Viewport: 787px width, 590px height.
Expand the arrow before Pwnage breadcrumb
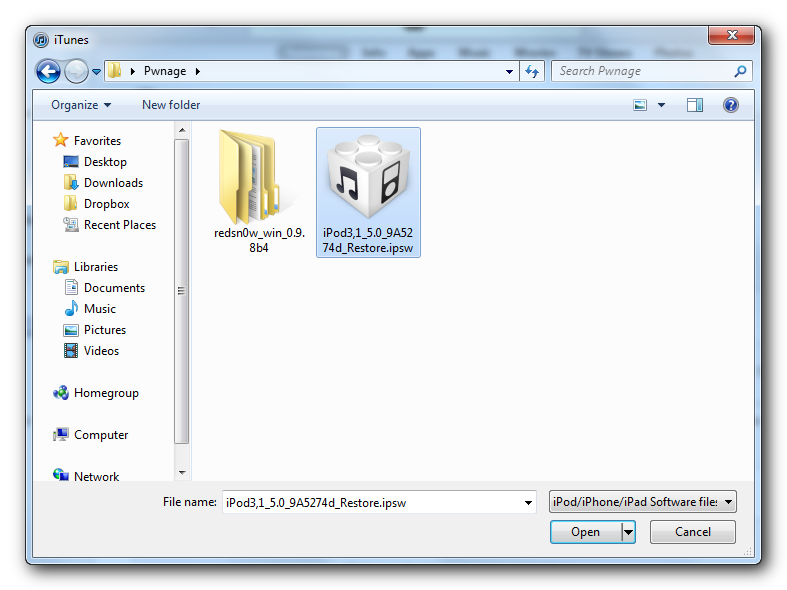point(133,71)
